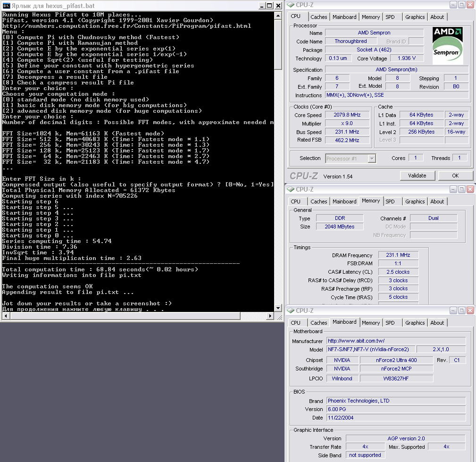476x462 pixels.
Task: Click the FSB:DRAM value 1:1
Action: pyautogui.click(x=398, y=263)
